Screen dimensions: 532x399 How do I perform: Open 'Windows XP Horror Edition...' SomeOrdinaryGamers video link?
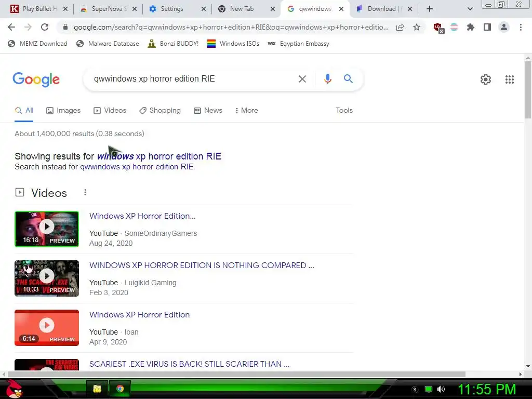[x=142, y=216]
